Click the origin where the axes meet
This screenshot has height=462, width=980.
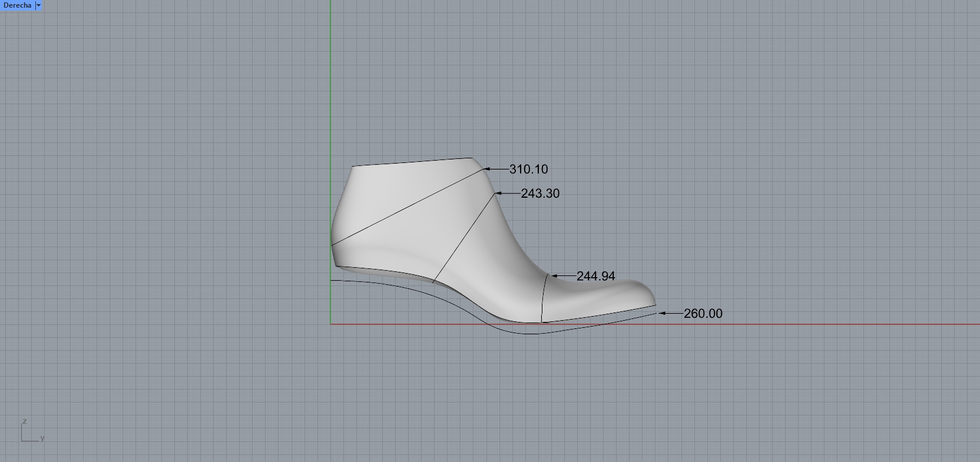pyautogui.click(x=331, y=324)
